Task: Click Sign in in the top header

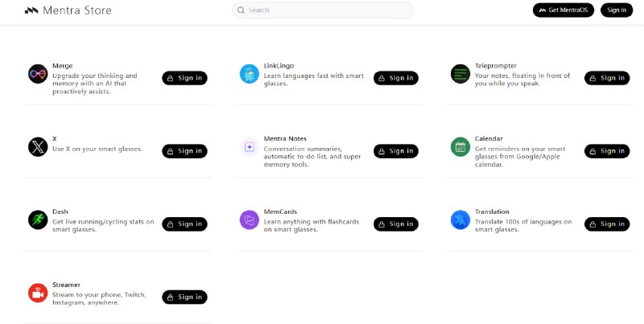Action: pyautogui.click(x=617, y=10)
